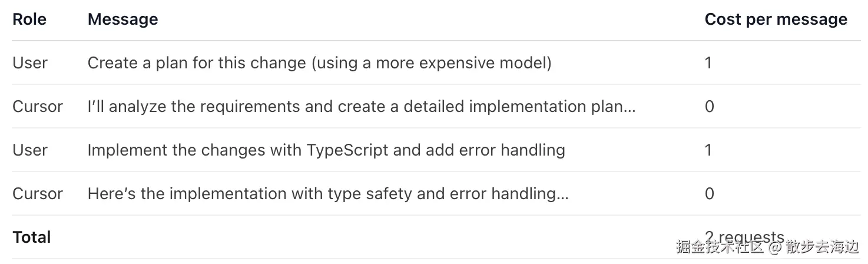Screen dimensions: 868x264
Task: Click the second User role cell
Action: [x=30, y=150]
